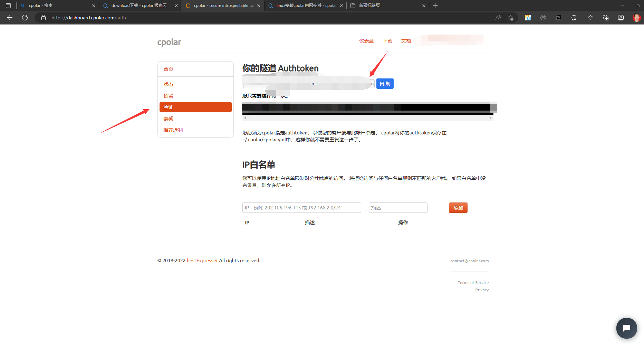644x349 pixels.
Task: Switch to the download下载 cpolar tab
Action: point(139,6)
